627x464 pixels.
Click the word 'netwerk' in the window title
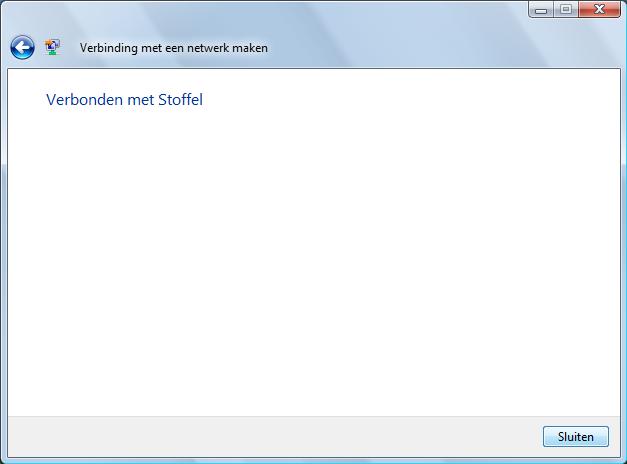click(x=207, y=48)
